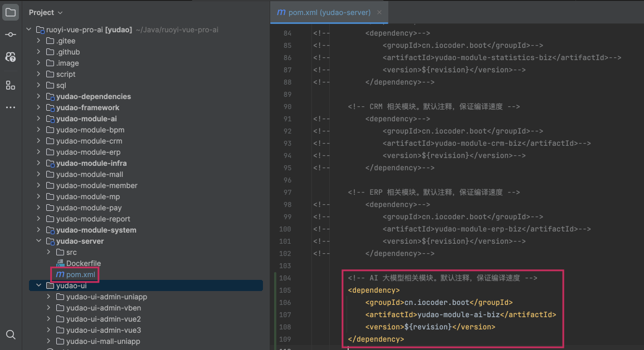Viewport: 644px width, 350px height.
Task: Expand the src folder under yudao-server
Action: [48, 252]
